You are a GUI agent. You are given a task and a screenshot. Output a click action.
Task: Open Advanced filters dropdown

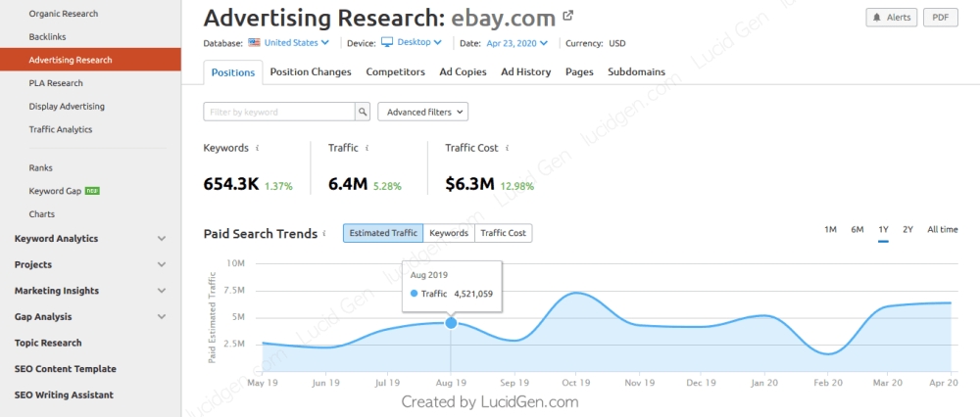tap(423, 112)
